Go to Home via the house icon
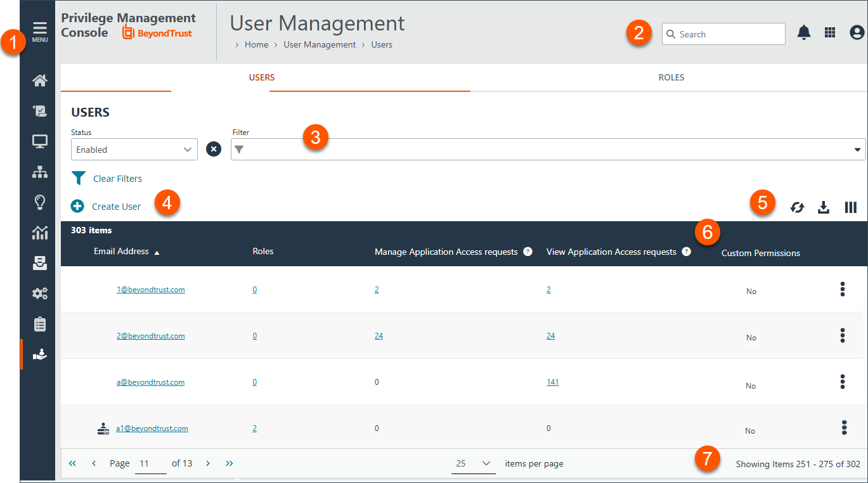This screenshot has height=483, width=868. point(40,80)
